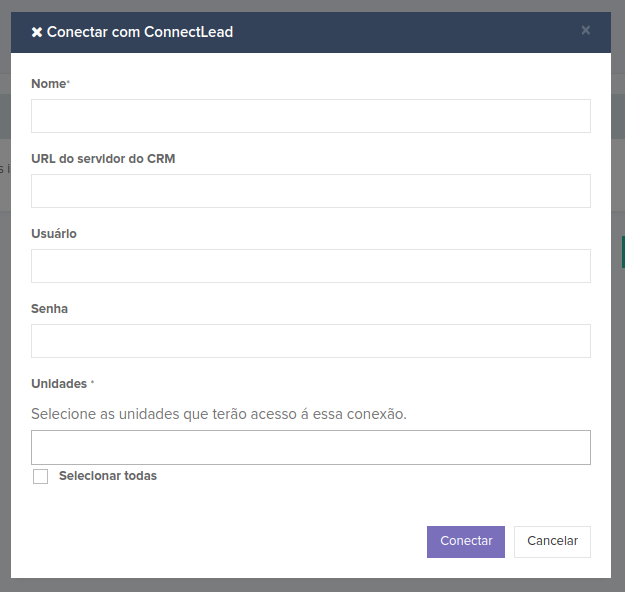Image resolution: width=625 pixels, height=592 pixels.
Task: Close the ConnectLead dialog with the top-right X
Action: pyautogui.click(x=585, y=30)
